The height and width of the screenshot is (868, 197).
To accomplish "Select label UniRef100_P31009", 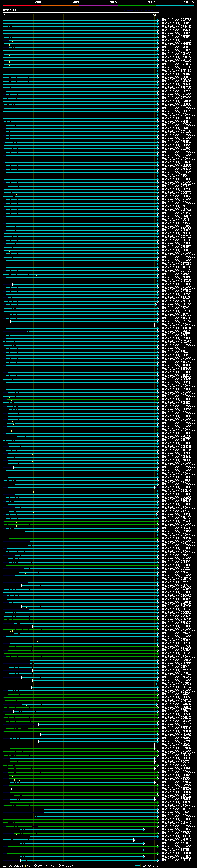I will [x=177, y=389].
